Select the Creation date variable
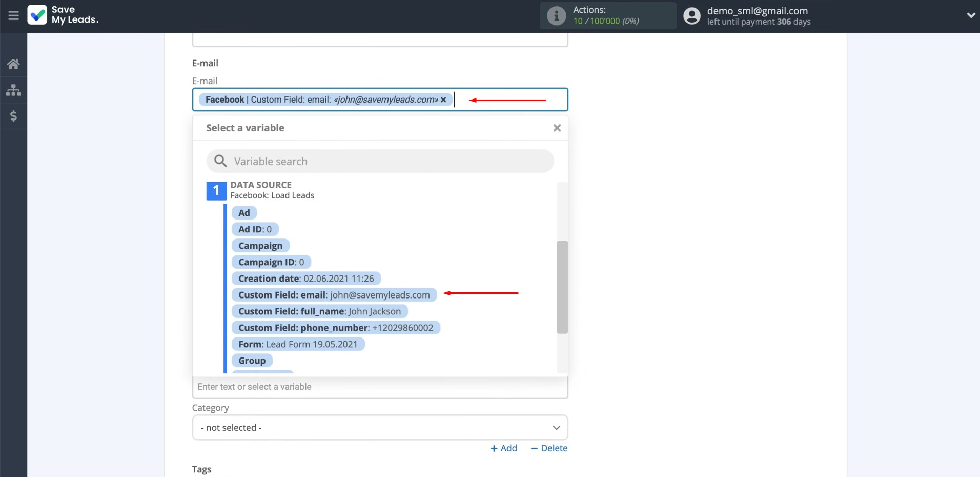 [306, 279]
